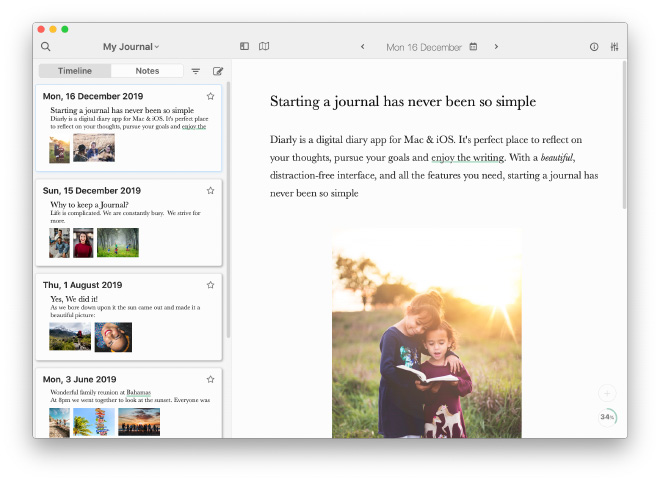Open entry info icon
660x482 pixels.
(x=594, y=47)
